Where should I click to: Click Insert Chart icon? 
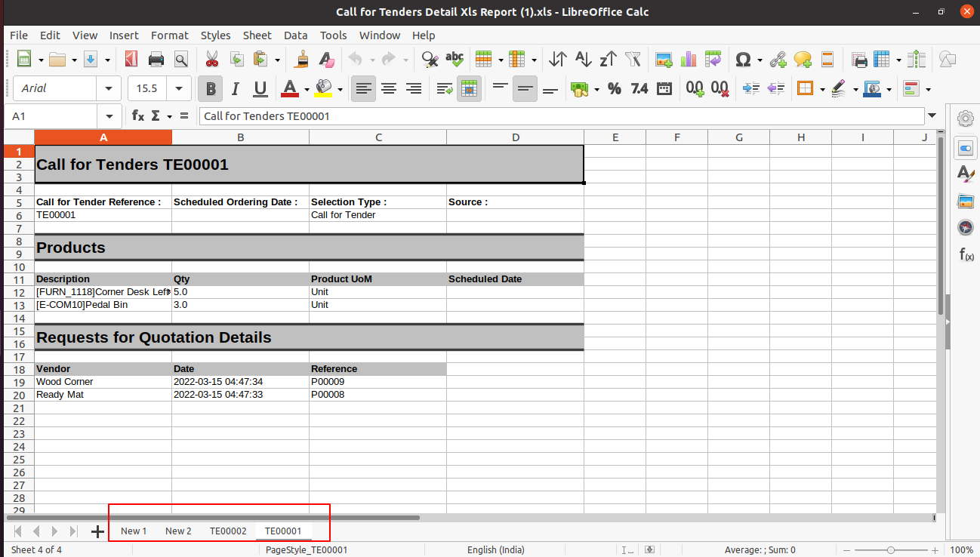click(x=688, y=60)
